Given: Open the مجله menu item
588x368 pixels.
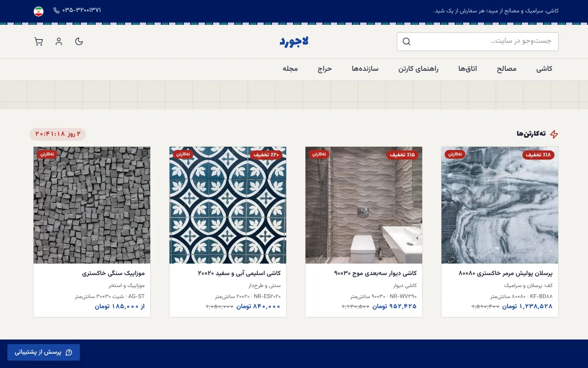Looking at the screenshot, I should (x=290, y=69).
